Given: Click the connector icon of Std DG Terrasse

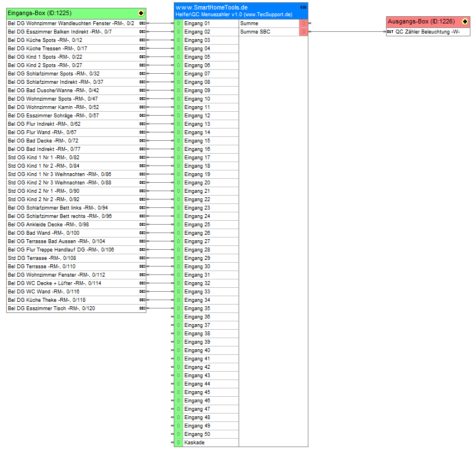Looking at the screenshot, I should (x=142, y=258).
